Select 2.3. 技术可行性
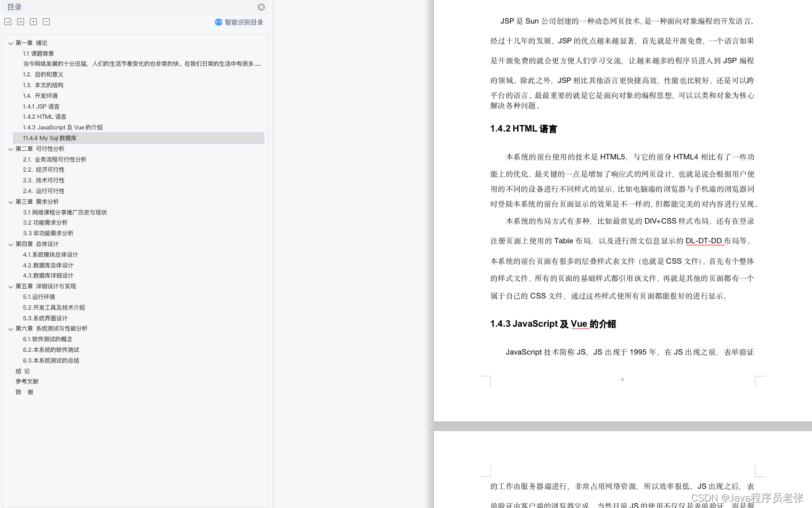The image size is (812, 508). point(43,180)
